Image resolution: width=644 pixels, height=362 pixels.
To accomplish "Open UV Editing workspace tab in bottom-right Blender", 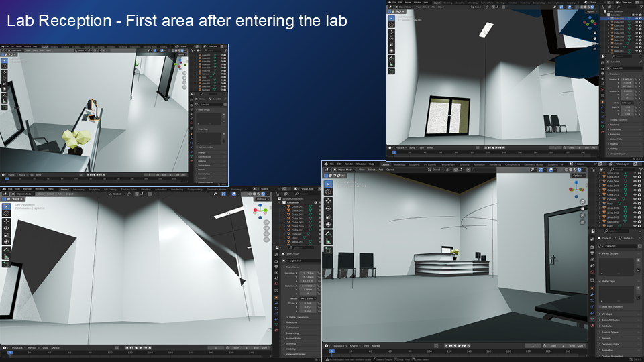I will pyautogui.click(x=429, y=165).
